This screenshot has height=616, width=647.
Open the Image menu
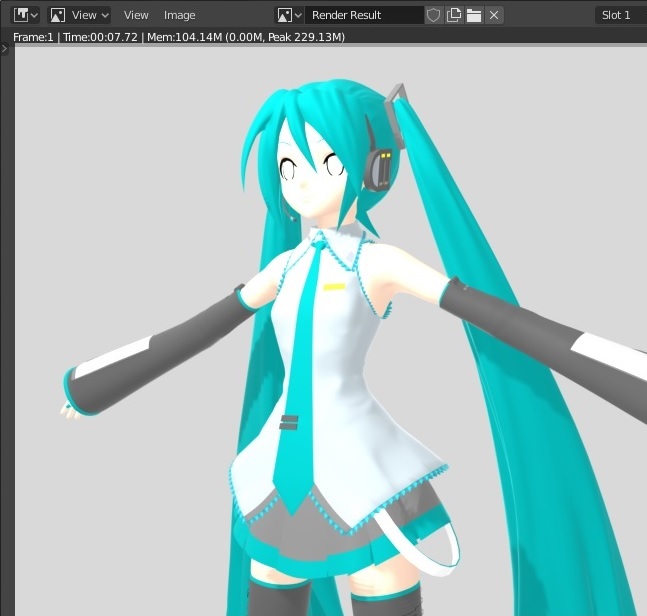click(179, 15)
